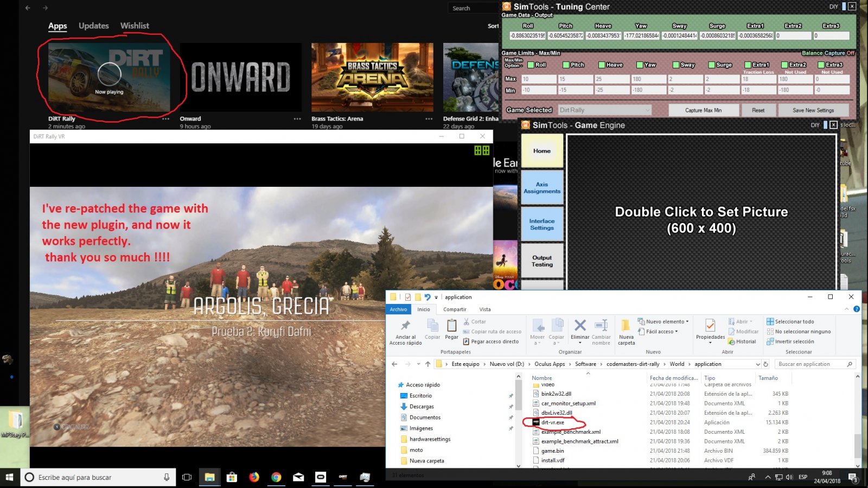The height and width of the screenshot is (488, 868).
Task: Click the Back arrow in Explorer navigation
Action: click(394, 364)
